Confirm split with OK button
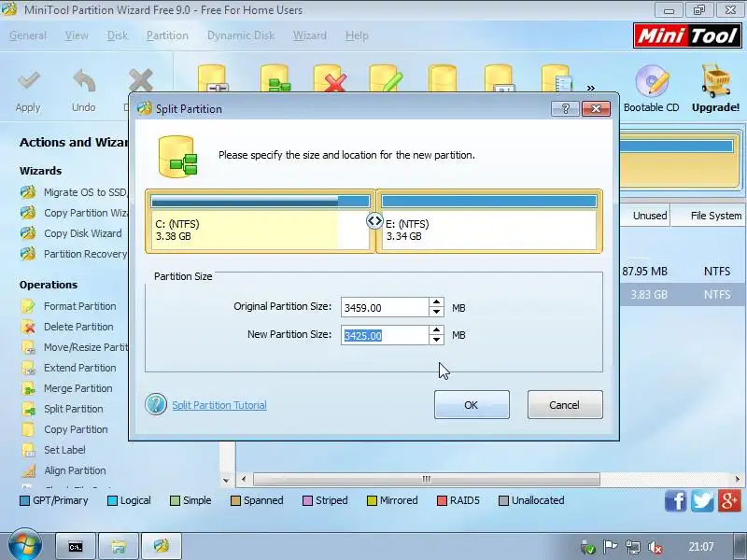The width and height of the screenshot is (747, 560). pyautogui.click(x=472, y=405)
